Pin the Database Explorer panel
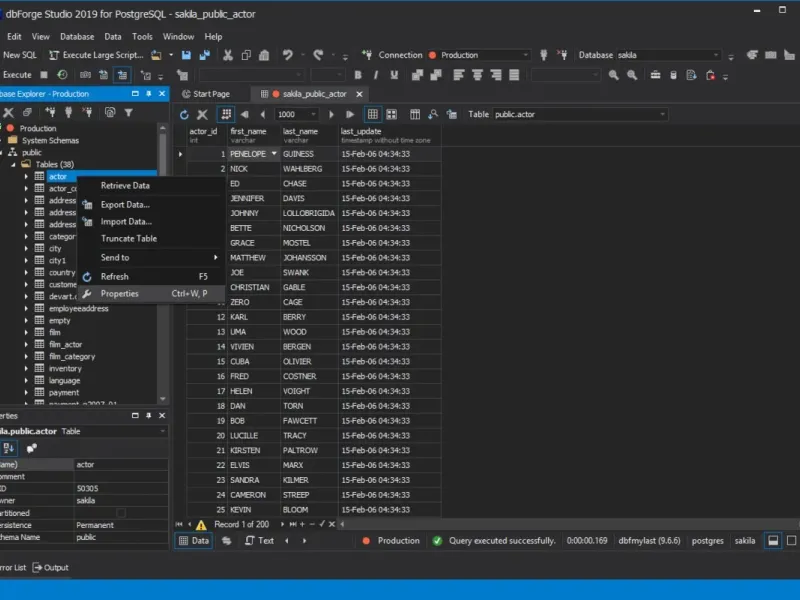 [148, 94]
